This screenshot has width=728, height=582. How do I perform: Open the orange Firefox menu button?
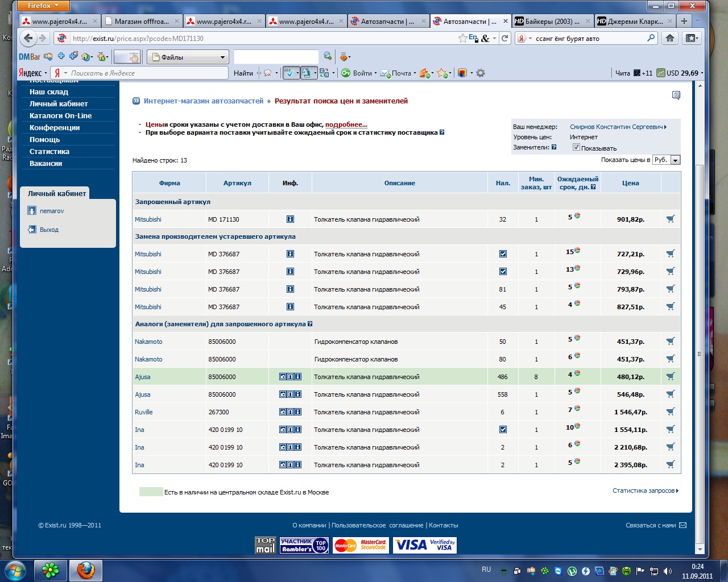click(x=43, y=6)
